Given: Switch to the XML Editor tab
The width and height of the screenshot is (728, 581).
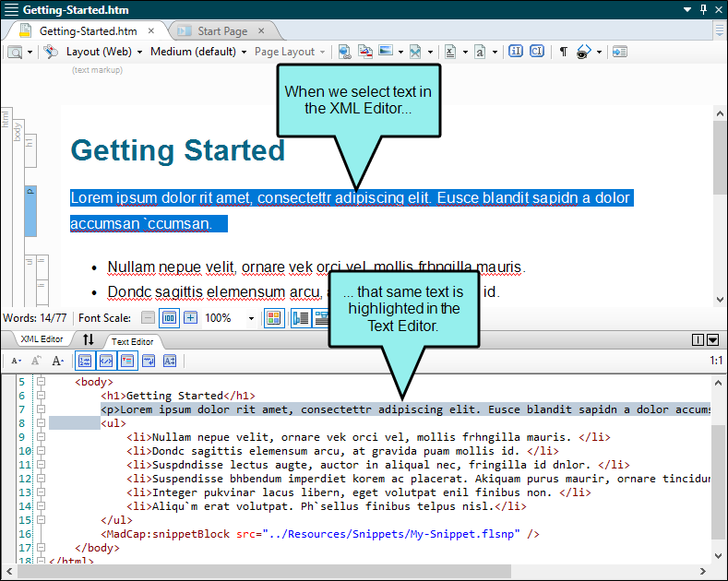Looking at the screenshot, I should 42,340.
